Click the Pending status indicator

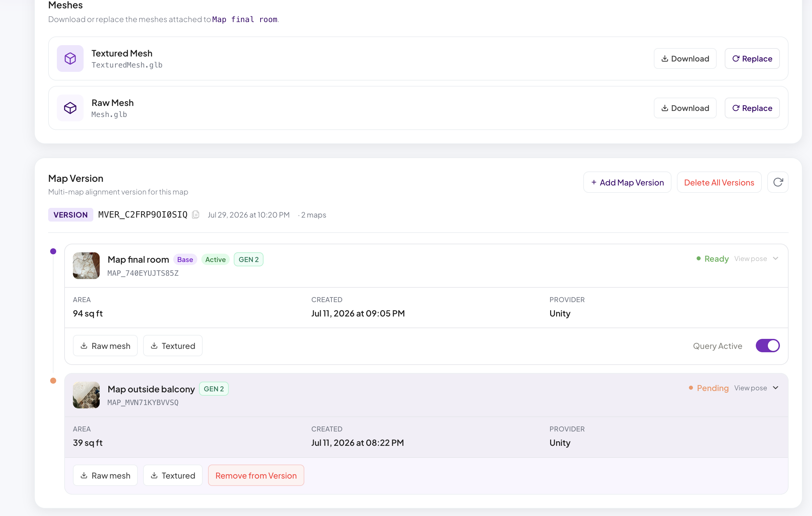tap(708, 388)
